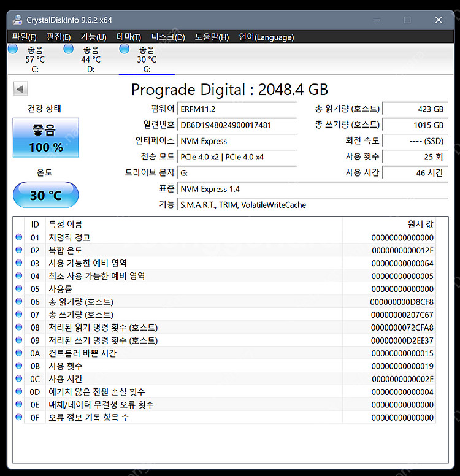
Task: Open the 기능(U) menu
Action: [93, 37]
